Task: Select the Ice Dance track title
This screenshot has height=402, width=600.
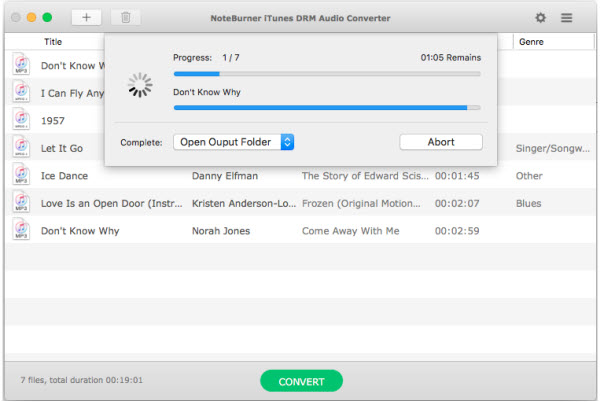Action: coord(64,176)
